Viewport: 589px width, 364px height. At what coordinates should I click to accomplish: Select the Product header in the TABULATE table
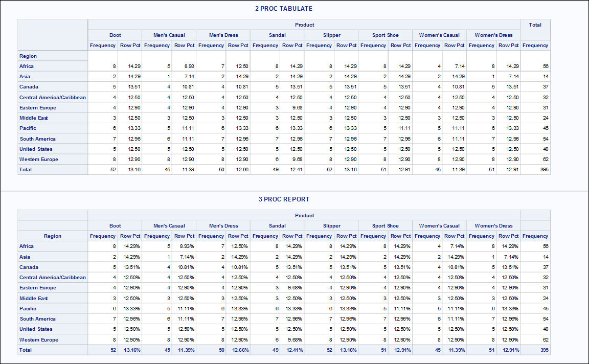click(304, 25)
